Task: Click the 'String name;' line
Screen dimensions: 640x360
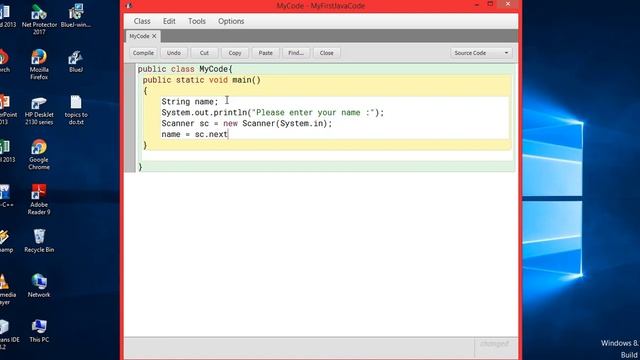Action: pyautogui.click(x=190, y=102)
